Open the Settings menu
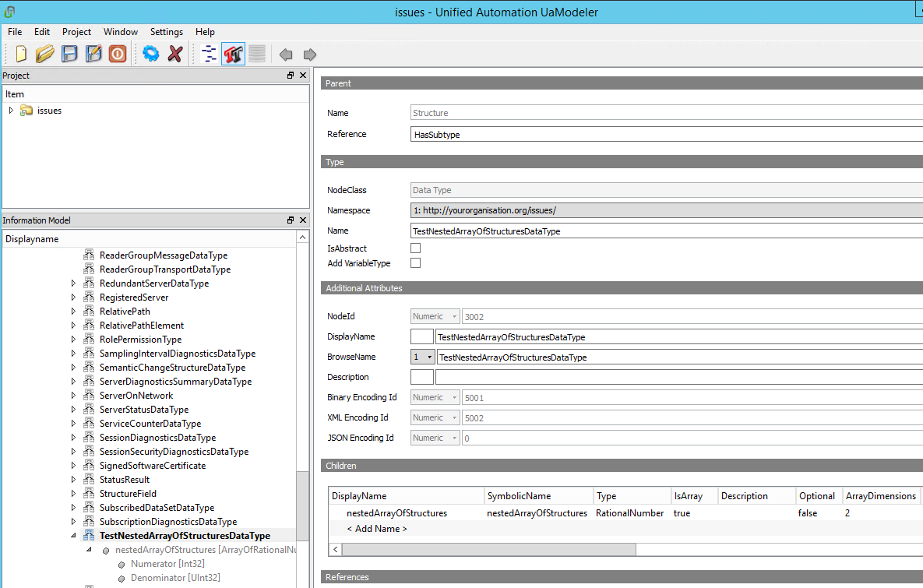 [166, 32]
